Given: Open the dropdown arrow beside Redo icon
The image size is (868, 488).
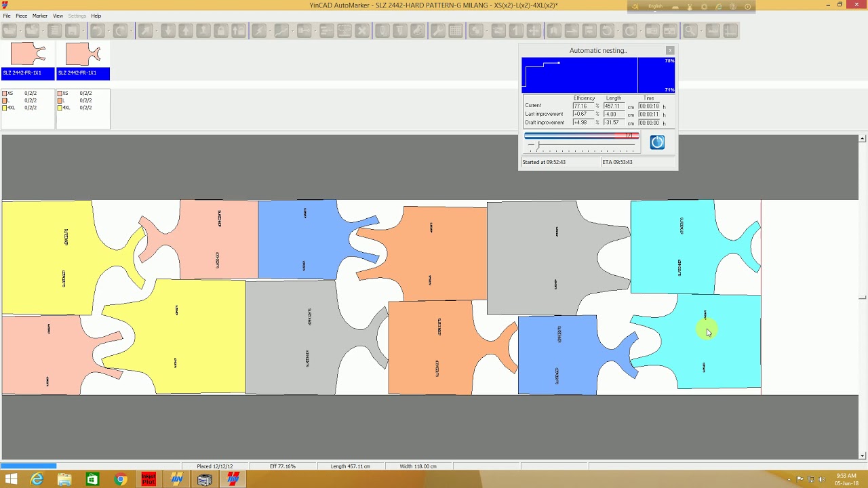Looking at the screenshot, I should pyautogui.click(x=131, y=30).
